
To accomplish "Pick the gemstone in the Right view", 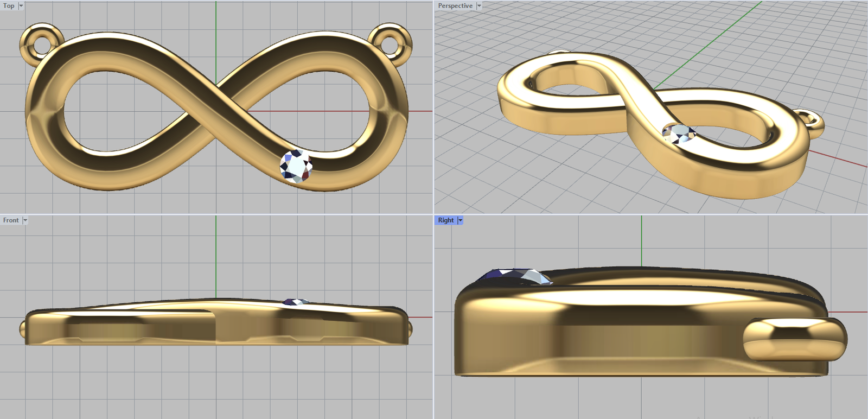I will coord(515,276).
